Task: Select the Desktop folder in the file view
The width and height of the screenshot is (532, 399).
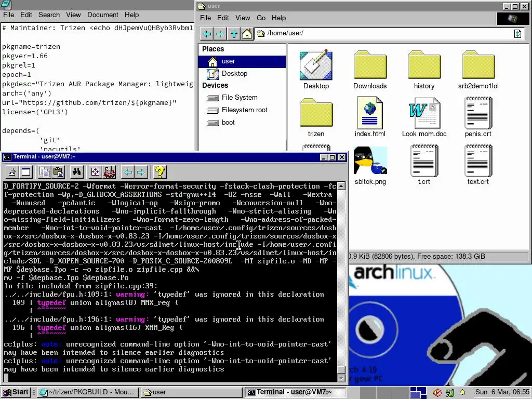Action: [x=316, y=70]
